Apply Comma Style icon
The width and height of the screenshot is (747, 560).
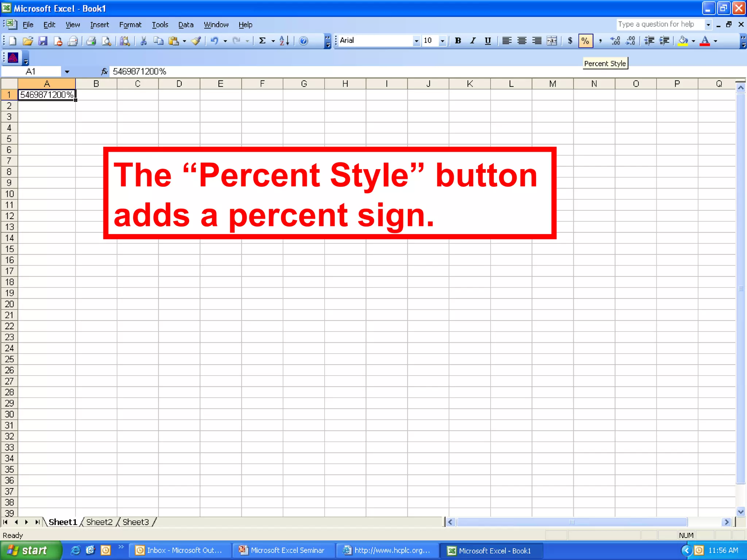coord(600,41)
